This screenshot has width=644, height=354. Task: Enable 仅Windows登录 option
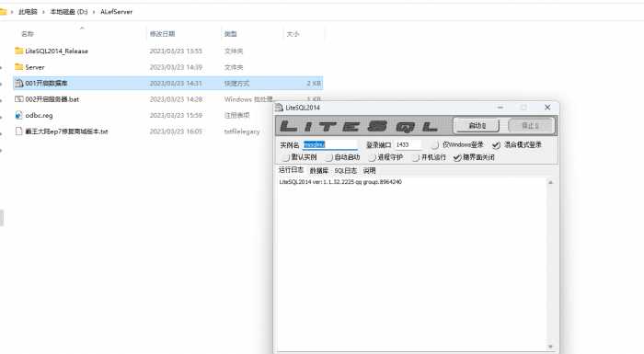coord(434,145)
